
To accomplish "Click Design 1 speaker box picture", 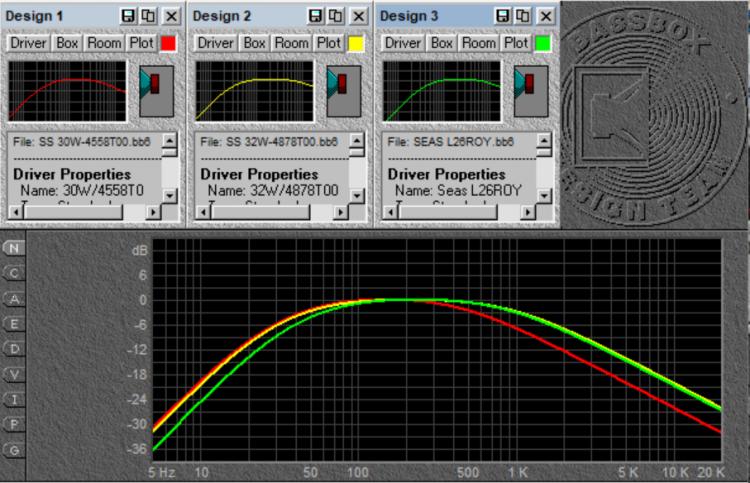I will (156, 91).
